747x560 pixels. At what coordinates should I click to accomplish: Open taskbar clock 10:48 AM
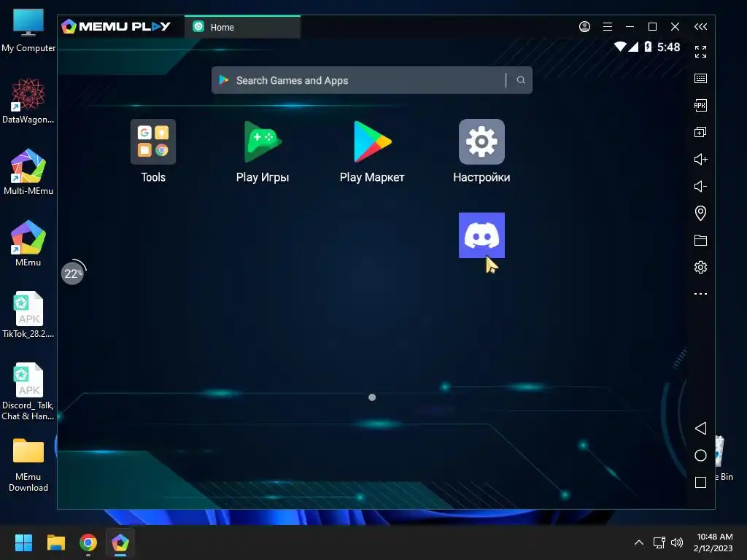[713, 542]
